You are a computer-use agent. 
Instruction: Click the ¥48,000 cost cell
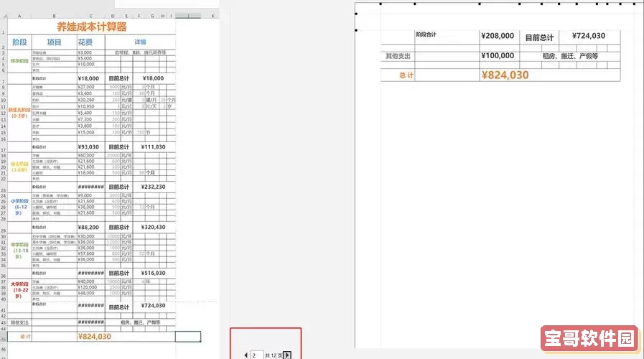tap(90, 293)
